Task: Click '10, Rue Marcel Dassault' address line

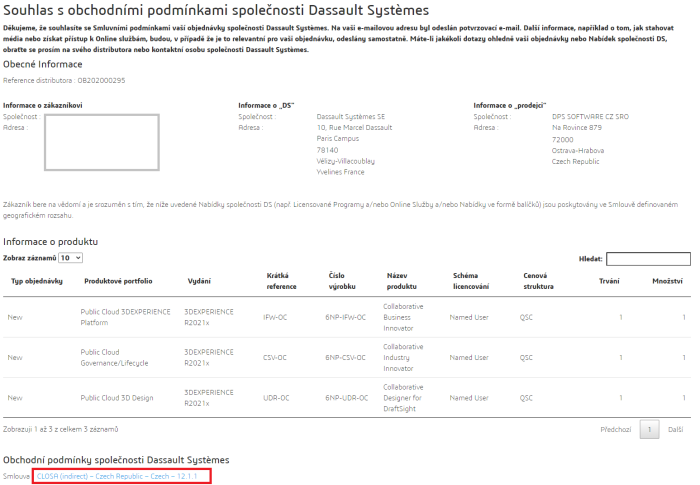Action: pyautogui.click(x=354, y=127)
